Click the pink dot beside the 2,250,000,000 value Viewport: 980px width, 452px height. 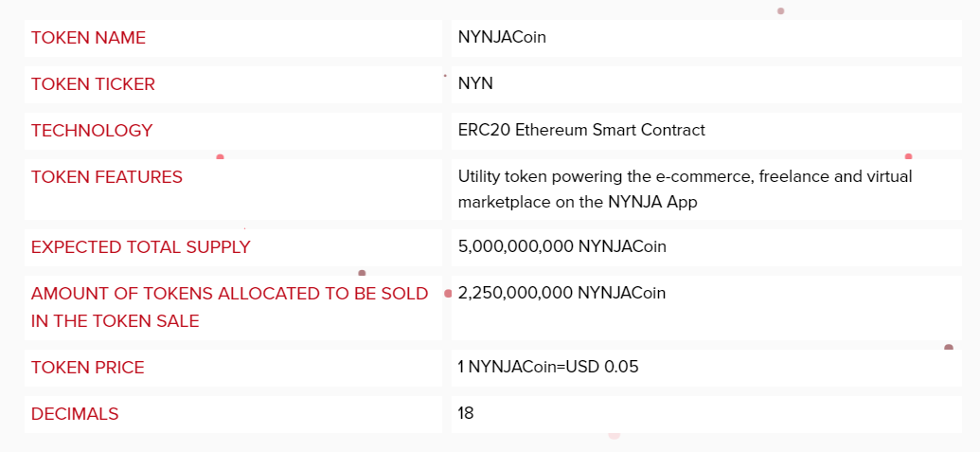[448, 294]
